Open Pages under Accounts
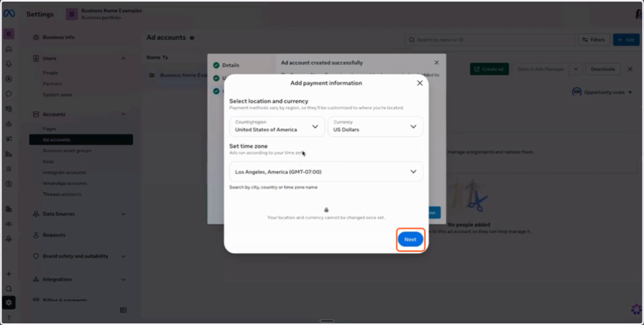644x325 pixels. [49, 129]
